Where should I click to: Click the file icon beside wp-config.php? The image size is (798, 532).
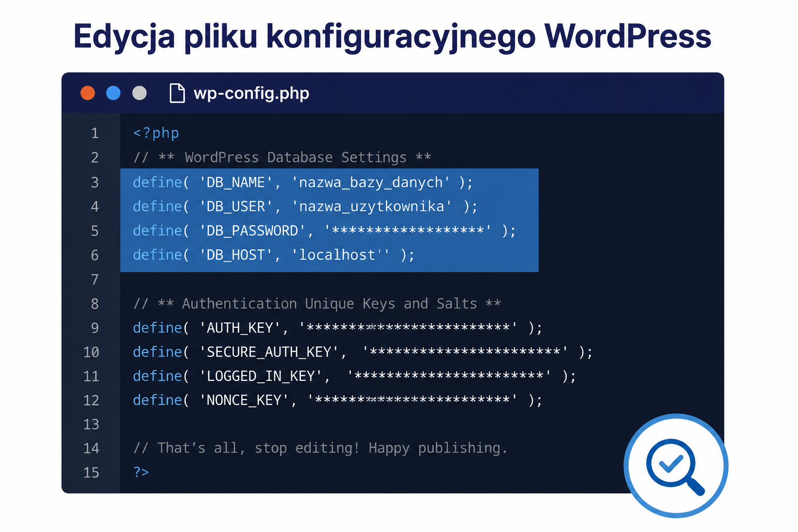coord(177,93)
